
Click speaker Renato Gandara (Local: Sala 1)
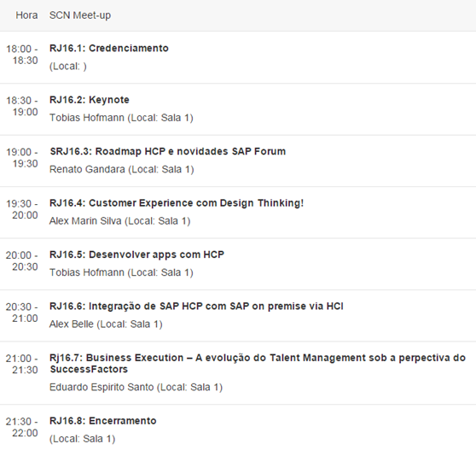click(x=122, y=169)
